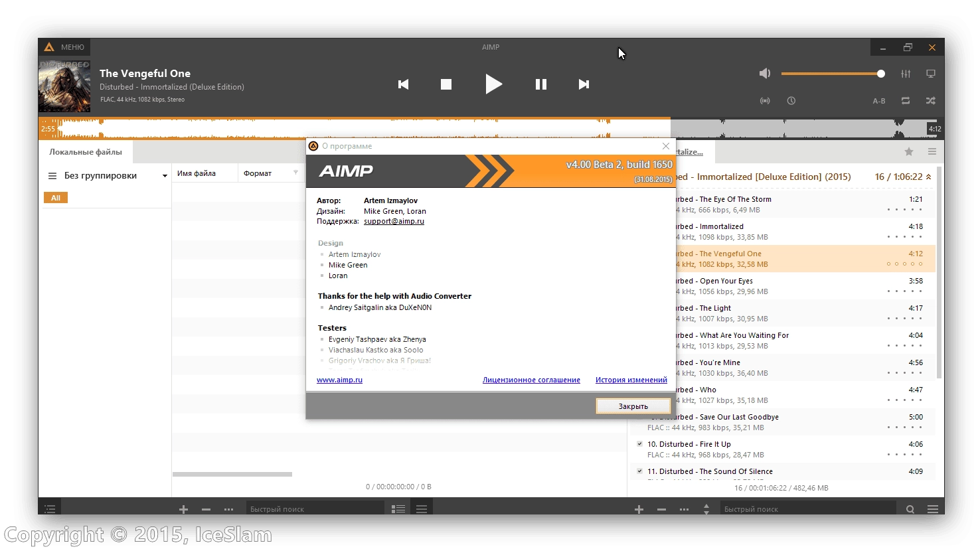Select the All filter tag
980x549 pixels.
(x=56, y=198)
